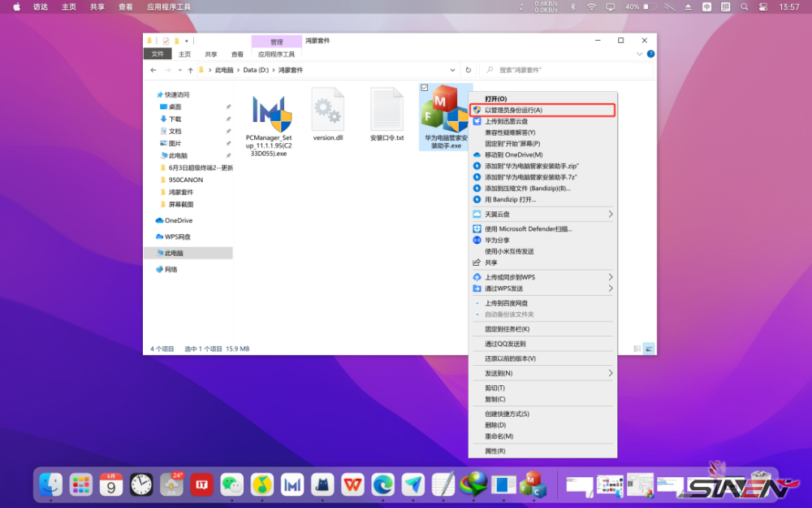This screenshot has width=812, height=508.
Task: Open recent locations dropdown beside forward arrow
Action: point(179,70)
